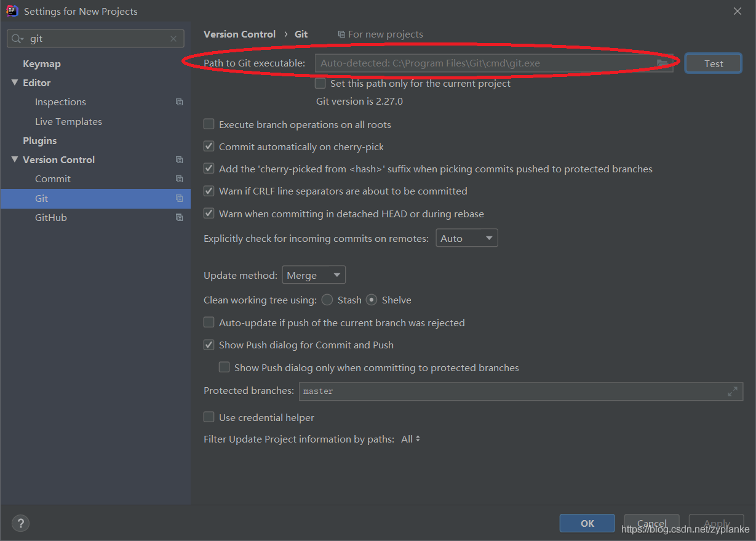This screenshot has width=756, height=541.
Task: Clear the git search with the X icon
Action: point(173,38)
